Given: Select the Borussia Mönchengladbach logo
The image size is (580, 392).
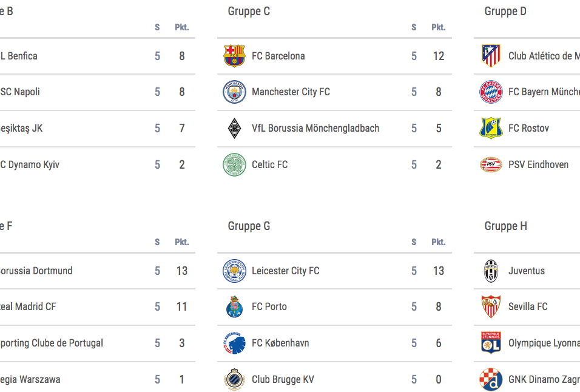Looking at the screenshot, I should (x=234, y=129).
